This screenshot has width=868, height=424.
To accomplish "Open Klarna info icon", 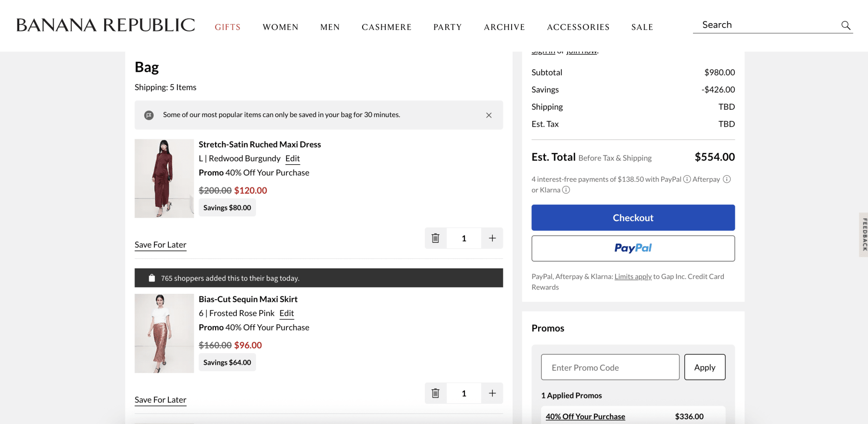I will (x=566, y=190).
